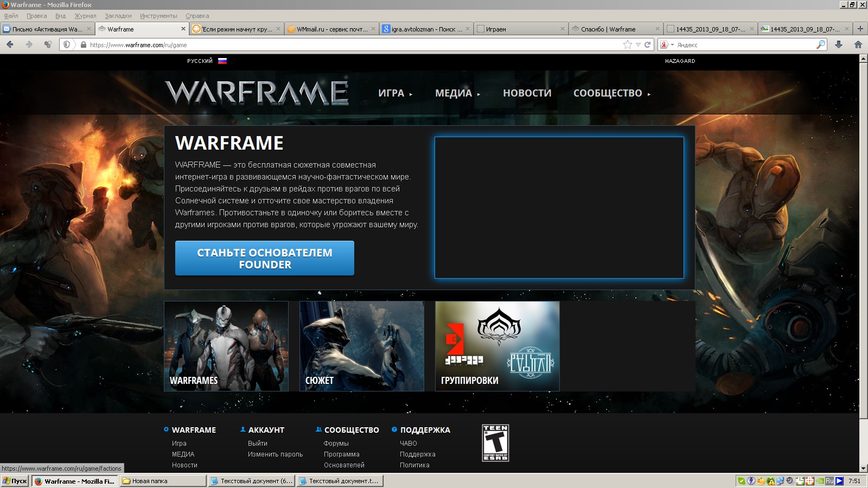Click the footer 'Изменить пароль' link

click(276, 454)
